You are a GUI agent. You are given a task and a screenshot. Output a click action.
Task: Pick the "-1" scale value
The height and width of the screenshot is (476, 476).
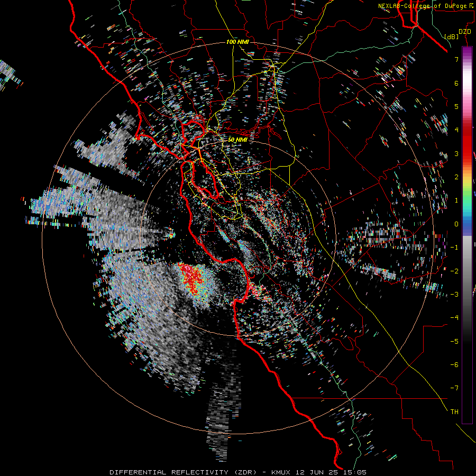[x=454, y=248]
